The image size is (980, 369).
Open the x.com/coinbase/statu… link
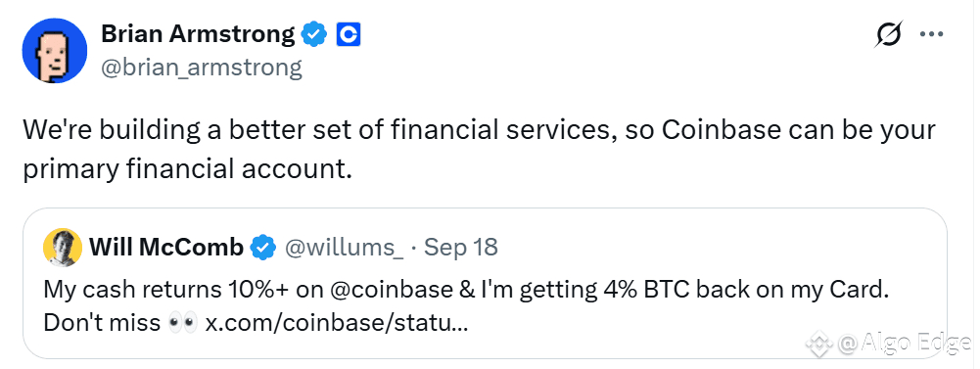tap(336, 323)
